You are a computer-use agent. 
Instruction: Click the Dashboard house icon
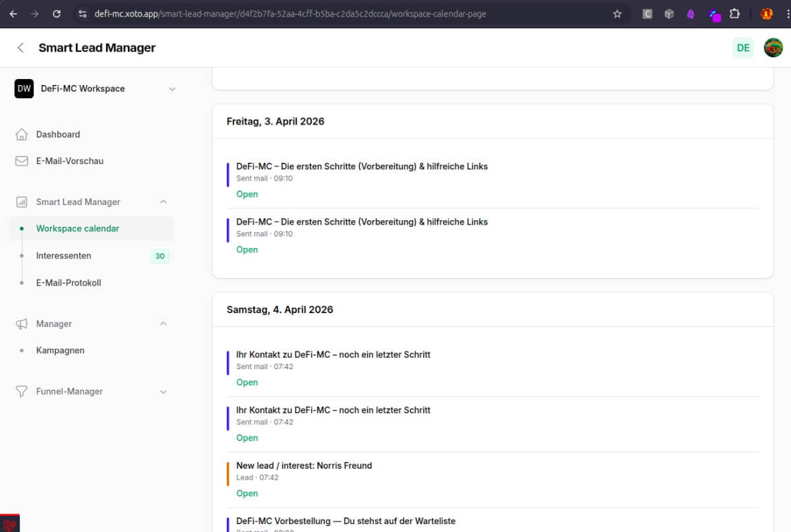tap(22, 134)
